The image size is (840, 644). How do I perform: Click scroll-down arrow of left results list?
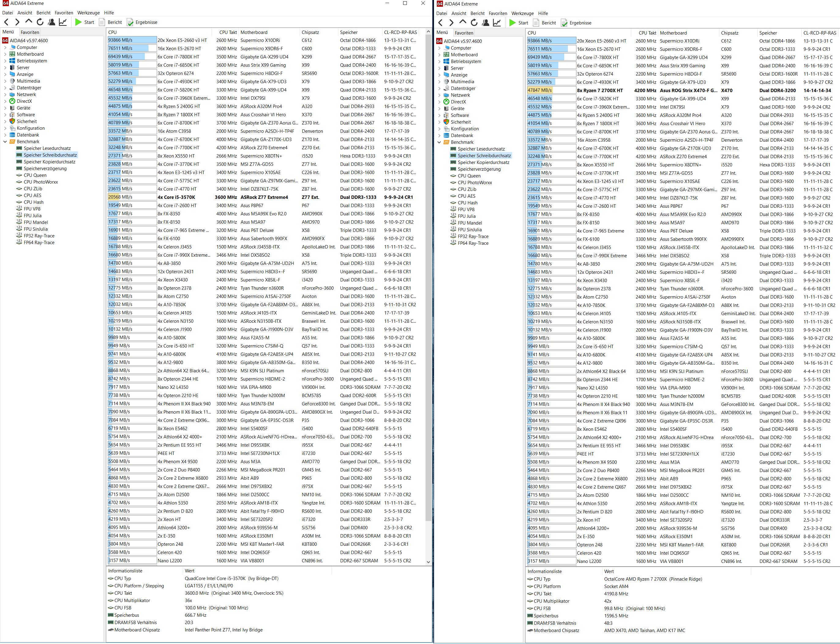428,562
